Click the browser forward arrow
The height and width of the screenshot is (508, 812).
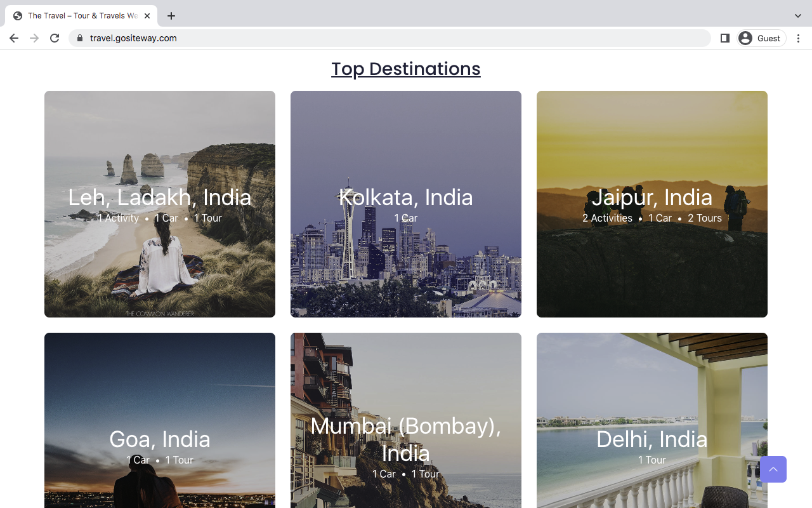coord(34,38)
